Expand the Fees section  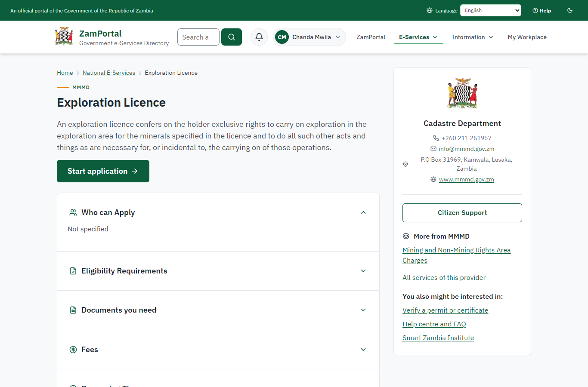(218, 350)
